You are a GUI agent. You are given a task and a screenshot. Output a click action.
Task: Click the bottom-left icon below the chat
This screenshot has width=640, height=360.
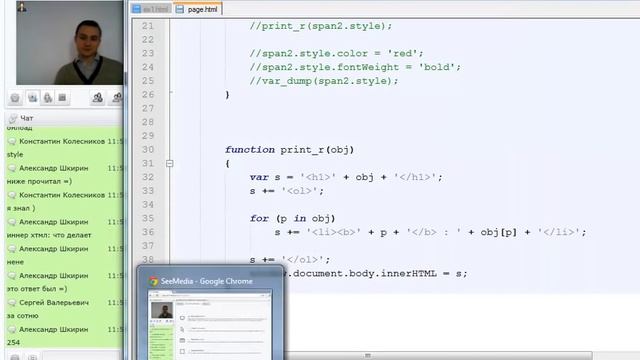[15, 357]
